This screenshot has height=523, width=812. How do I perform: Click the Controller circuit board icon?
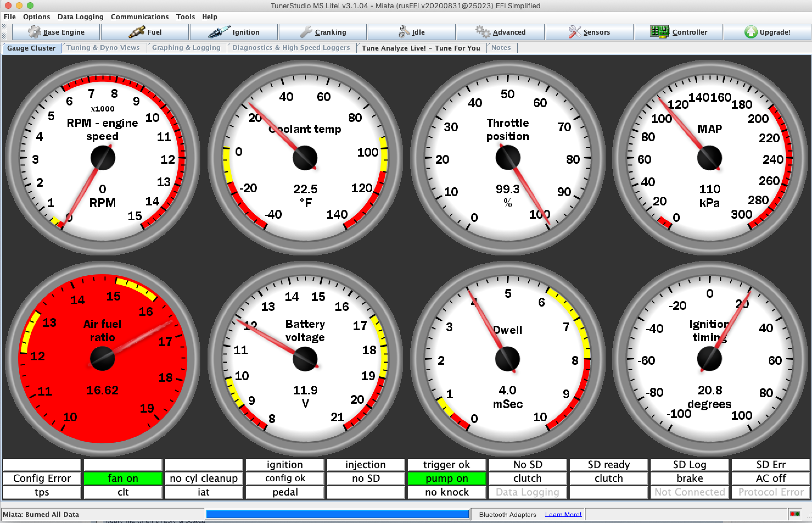(x=660, y=32)
